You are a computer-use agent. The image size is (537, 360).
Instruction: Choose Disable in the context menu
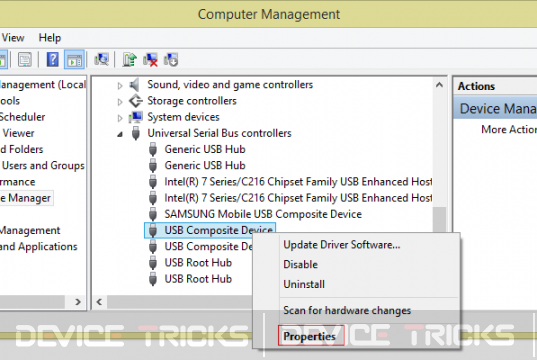300,264
